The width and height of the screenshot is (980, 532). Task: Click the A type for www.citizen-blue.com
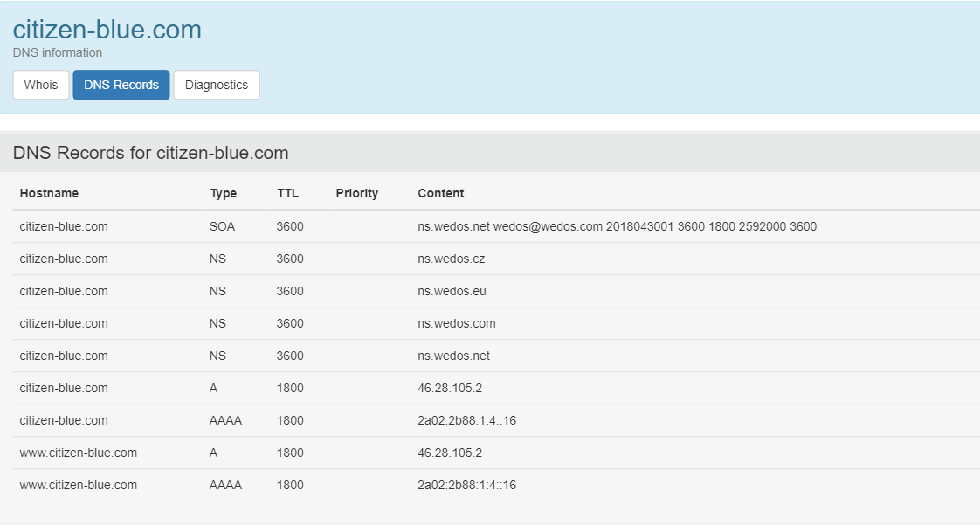213,453
